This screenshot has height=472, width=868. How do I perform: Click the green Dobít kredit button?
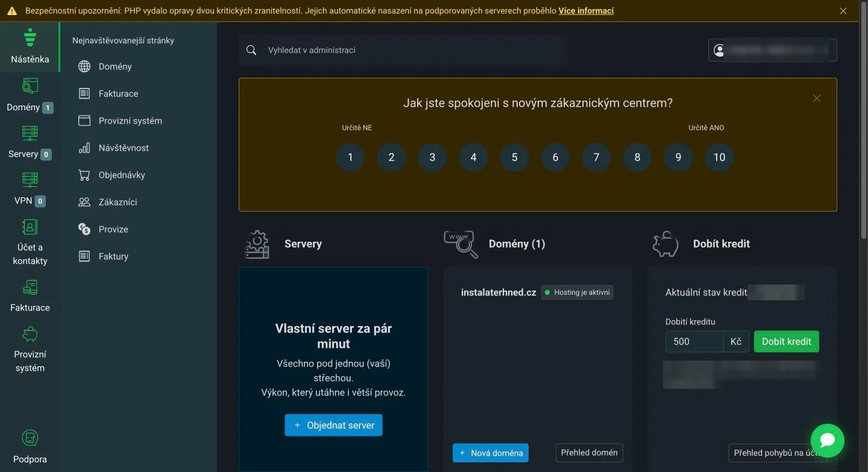[787, 341]
